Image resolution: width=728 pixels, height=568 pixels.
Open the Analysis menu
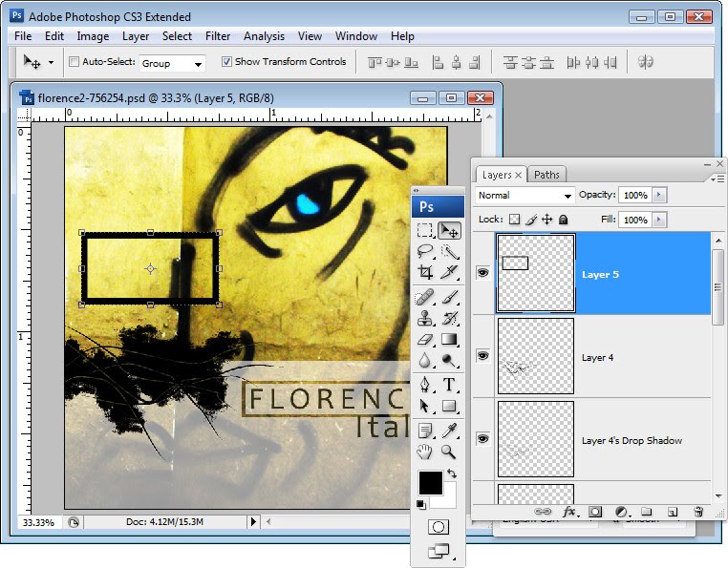(x=264, y=36)
